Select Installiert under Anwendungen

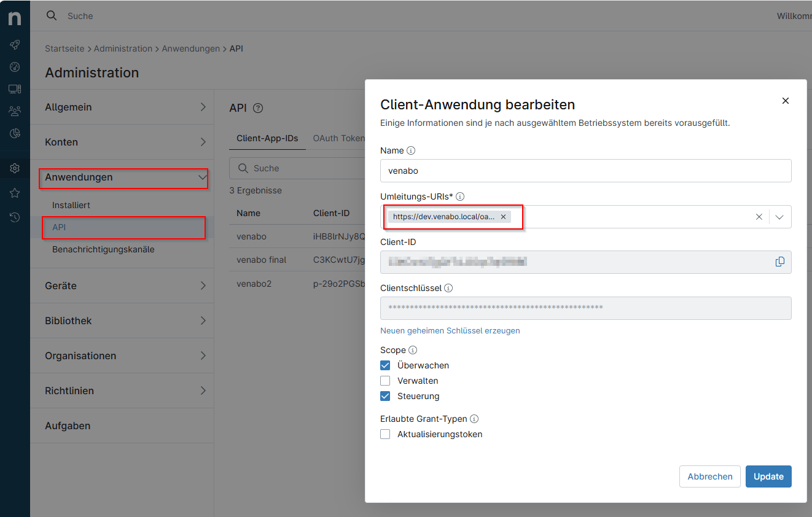click(x=71, y=205)
